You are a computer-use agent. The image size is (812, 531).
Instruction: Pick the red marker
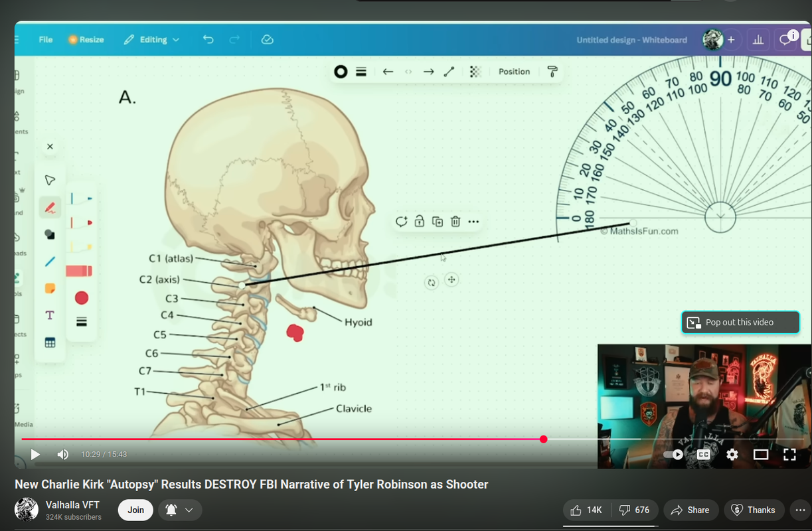pos(81,222)
